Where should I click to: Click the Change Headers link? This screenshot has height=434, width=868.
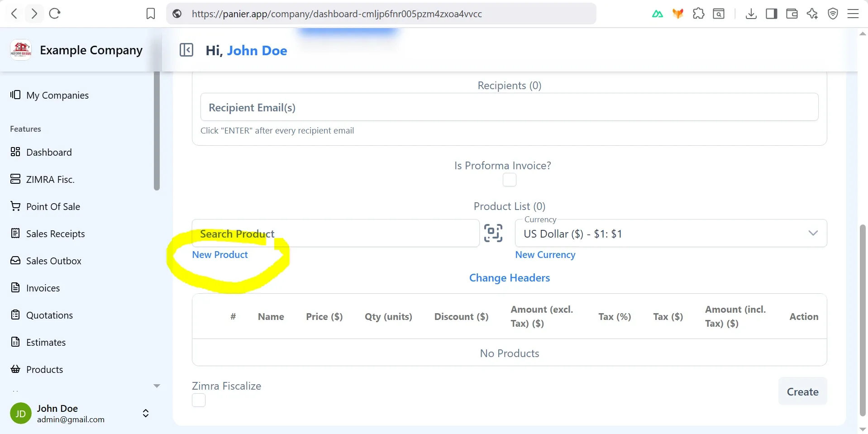tap(510, 278)
